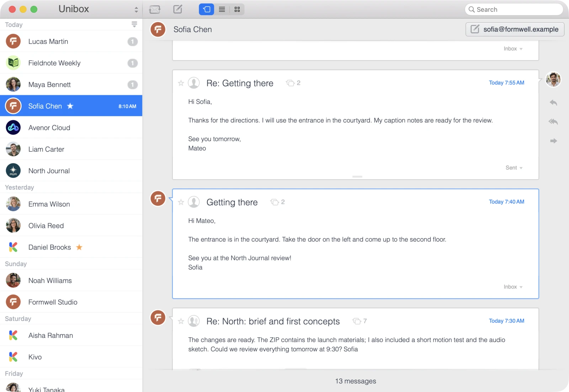This screenshot has width=569, height=392.
Task: Click Today 7:55 AM timestamp
Action: (506, 83)
